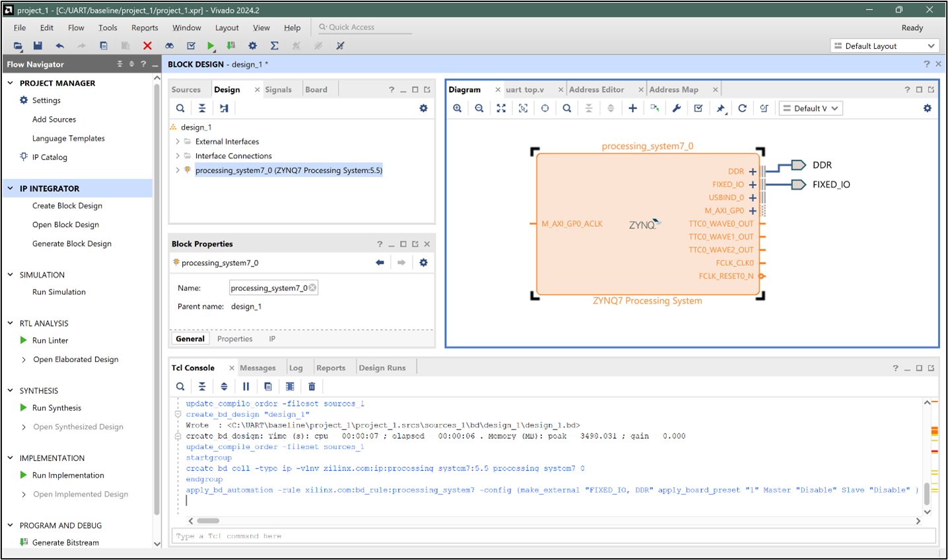The width and height of the screenshot is (948, 560).
Task: Click the Open Project toolbar icon
Action: 18,46
